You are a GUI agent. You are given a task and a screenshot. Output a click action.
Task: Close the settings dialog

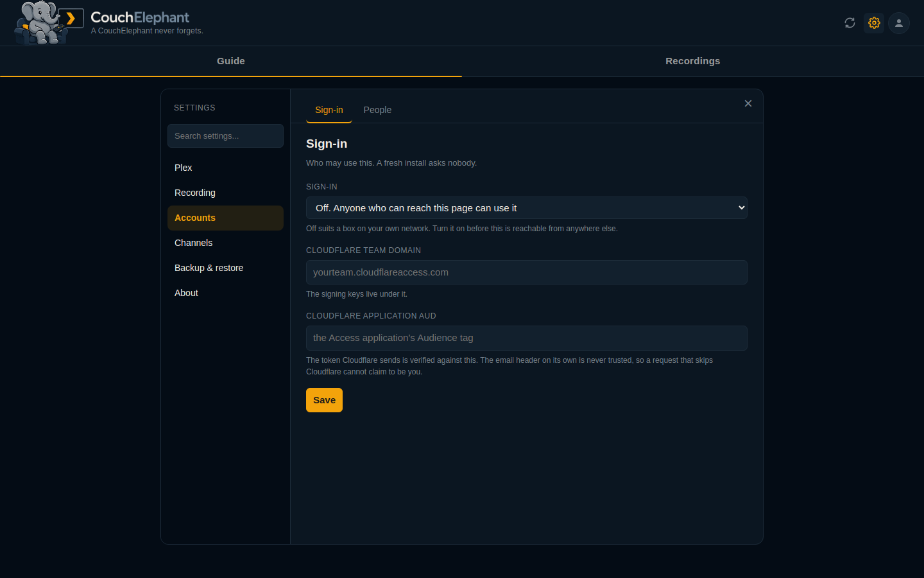[748, 103]
